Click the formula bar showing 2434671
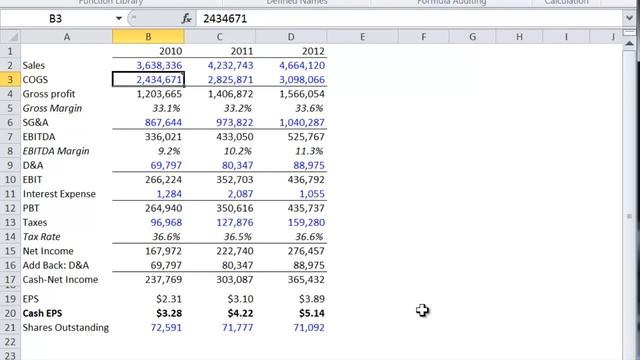Viewport: 640px width, 360px height. pos(409,18)
